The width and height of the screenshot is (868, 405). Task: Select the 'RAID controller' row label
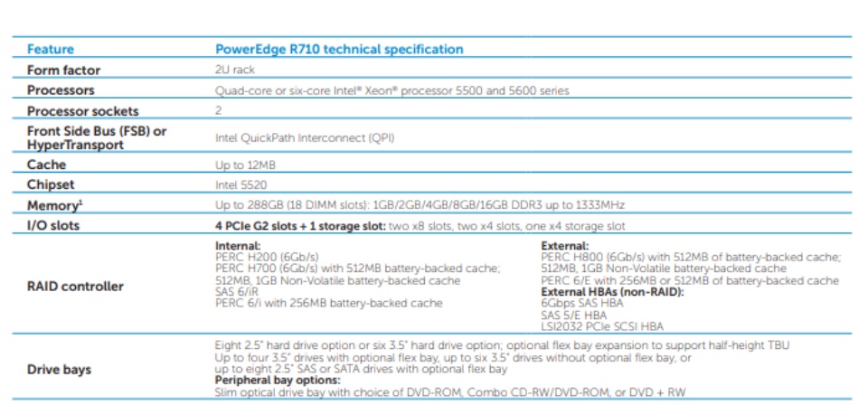[x=75, y=287]
